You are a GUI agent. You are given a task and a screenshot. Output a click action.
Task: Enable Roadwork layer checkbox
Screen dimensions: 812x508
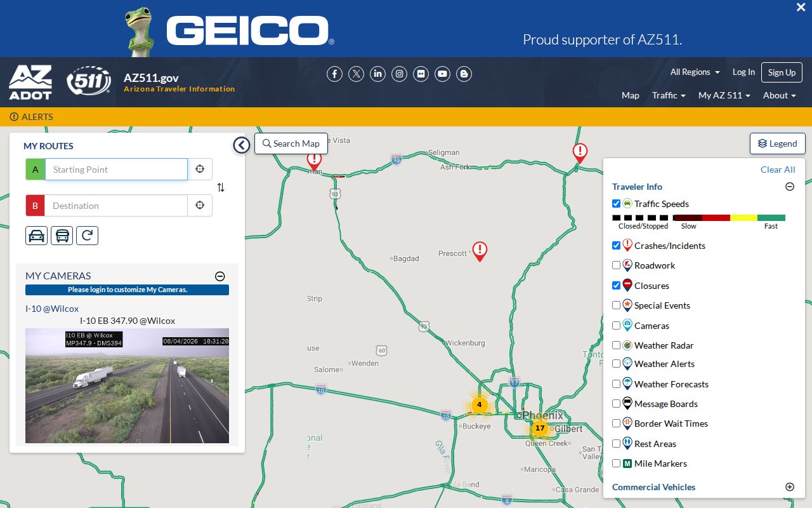tap(616, 265)
